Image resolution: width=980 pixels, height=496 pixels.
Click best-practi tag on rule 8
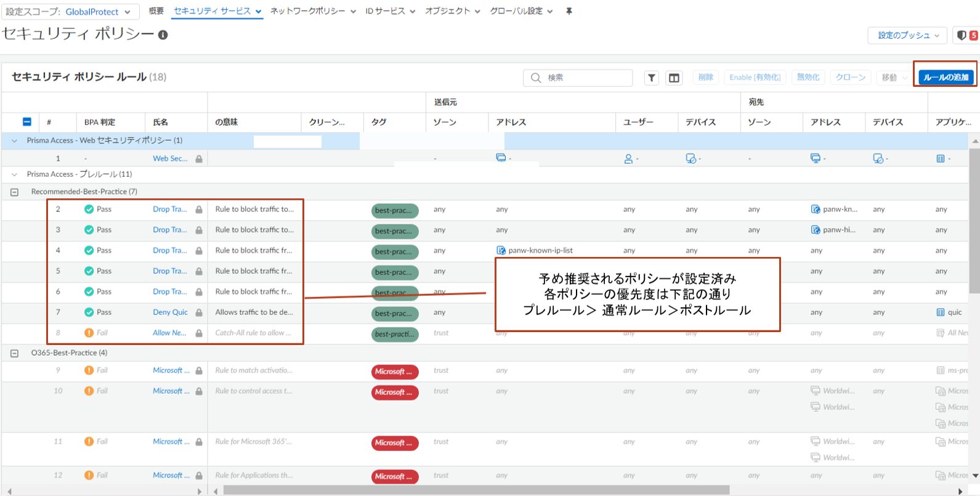[x=395, y=335]
